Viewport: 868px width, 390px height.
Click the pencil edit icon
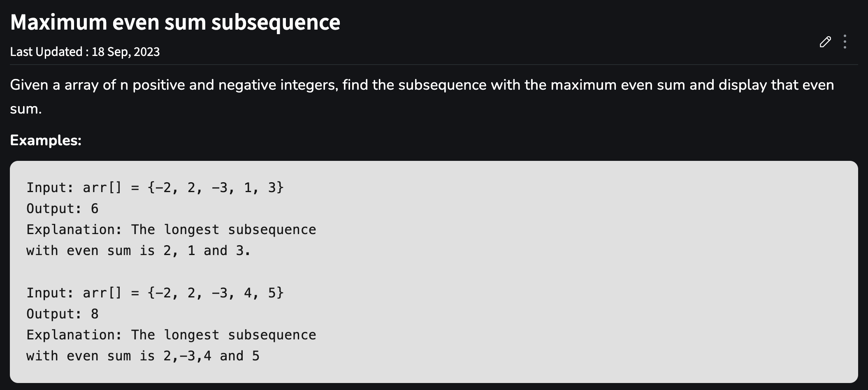click(x=825, y=42)
